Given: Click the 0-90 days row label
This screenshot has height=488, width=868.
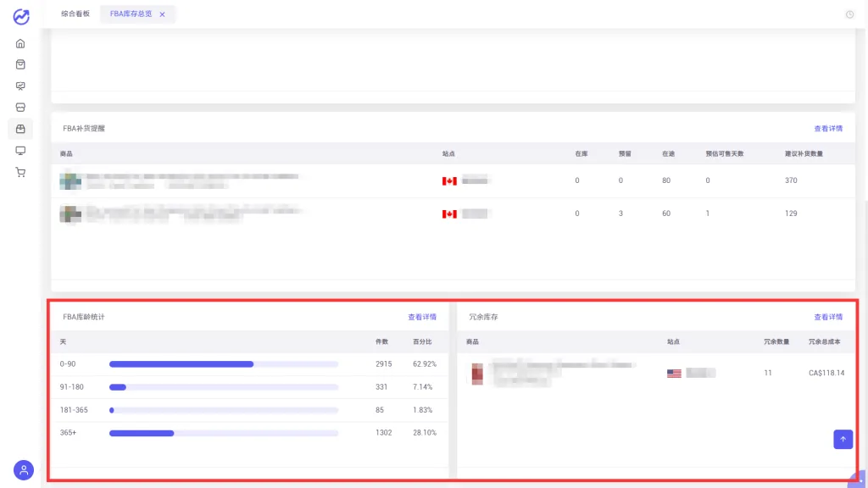Looking at the screenshot, I should [68, 364].
